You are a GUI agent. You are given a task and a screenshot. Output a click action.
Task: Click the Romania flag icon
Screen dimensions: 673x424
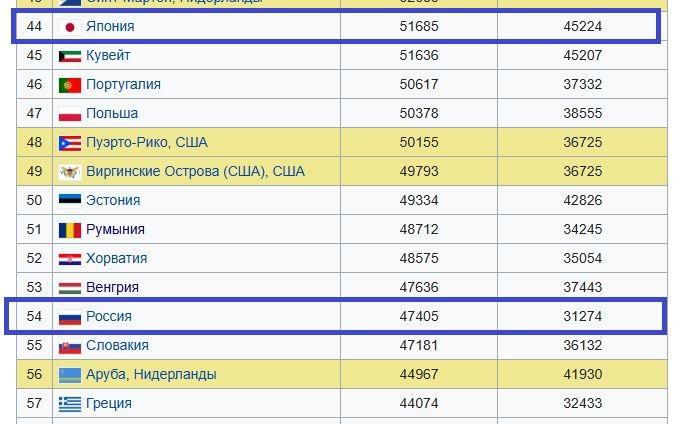(70, 230)
